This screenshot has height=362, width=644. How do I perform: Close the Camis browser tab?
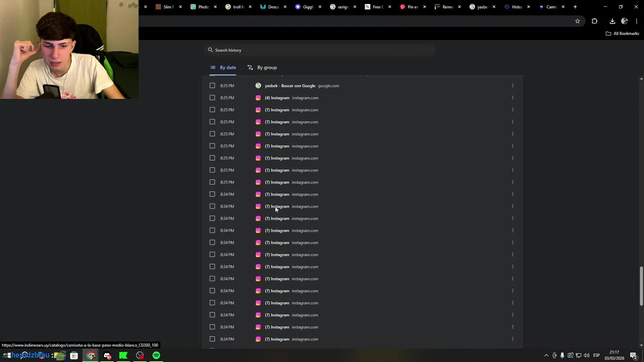[x=563, y=7]
